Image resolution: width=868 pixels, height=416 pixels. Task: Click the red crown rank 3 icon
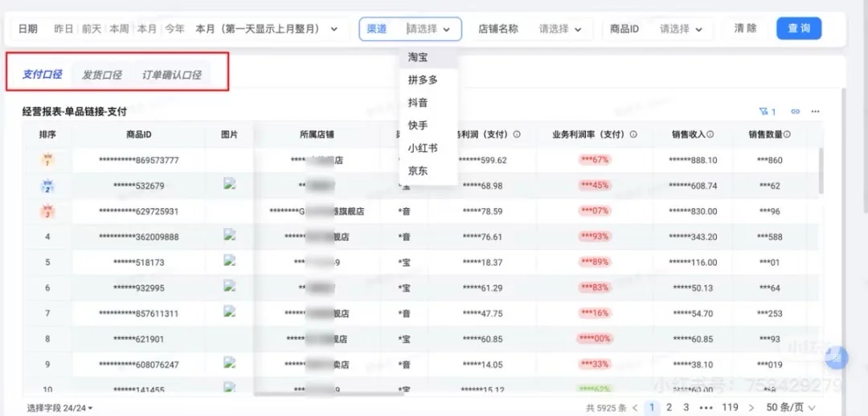pyautogui.click(x=47, y=211)
